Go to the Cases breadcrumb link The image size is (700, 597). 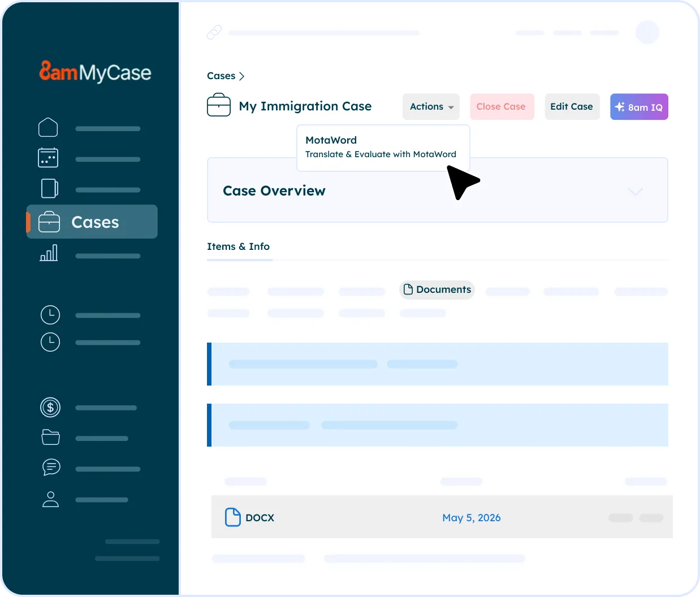tap(221, 76)
